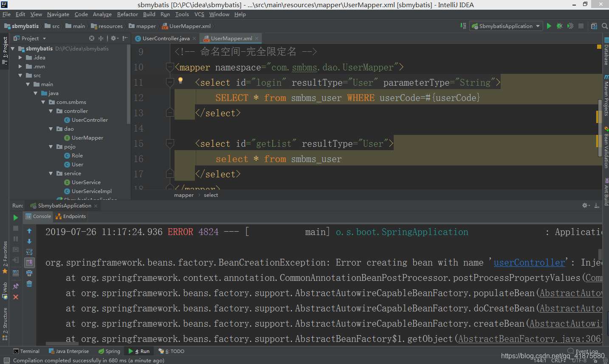The width and height of the screenshot is (609, 364).
Task: Collapse the pojo package
Action: coord(51,146)
